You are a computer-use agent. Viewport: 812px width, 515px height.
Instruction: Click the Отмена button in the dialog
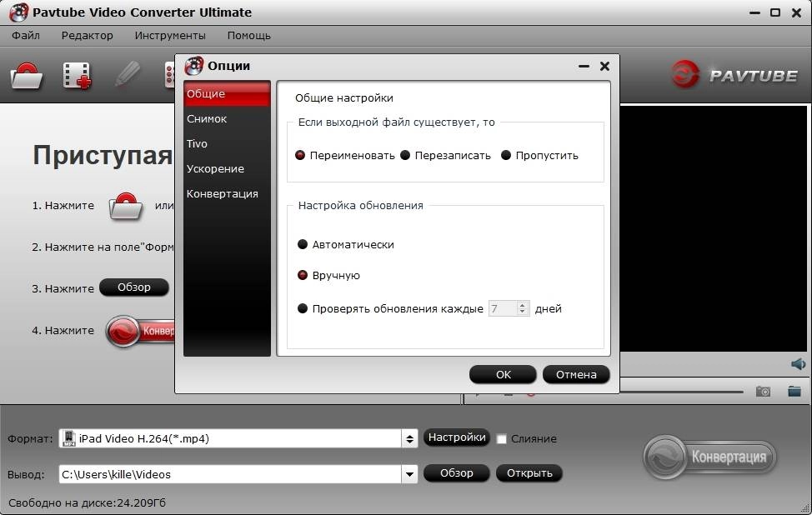[x=576, y=374]
